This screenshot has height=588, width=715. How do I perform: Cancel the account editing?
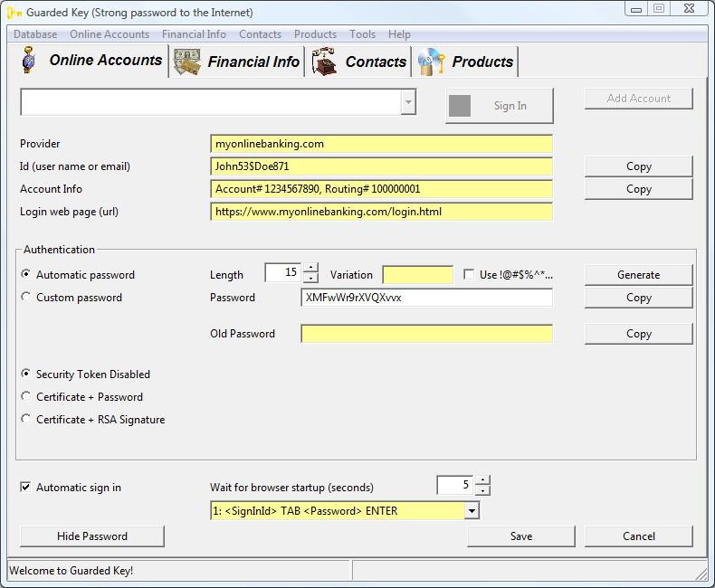point(638,536)
